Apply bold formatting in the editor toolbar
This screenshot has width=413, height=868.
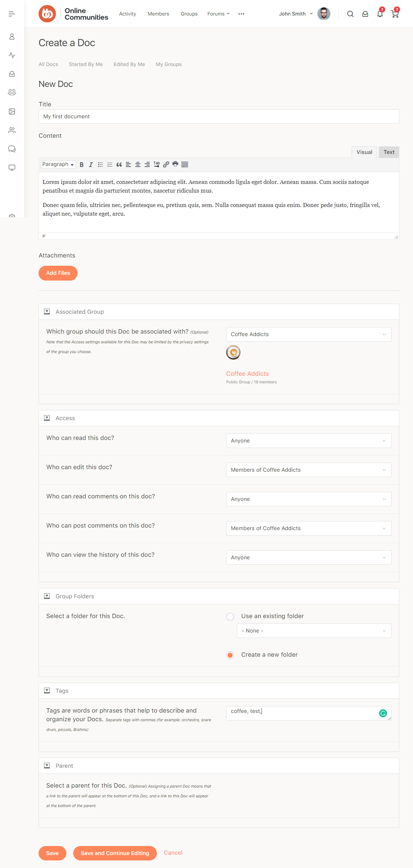click(x=81, y=164)
